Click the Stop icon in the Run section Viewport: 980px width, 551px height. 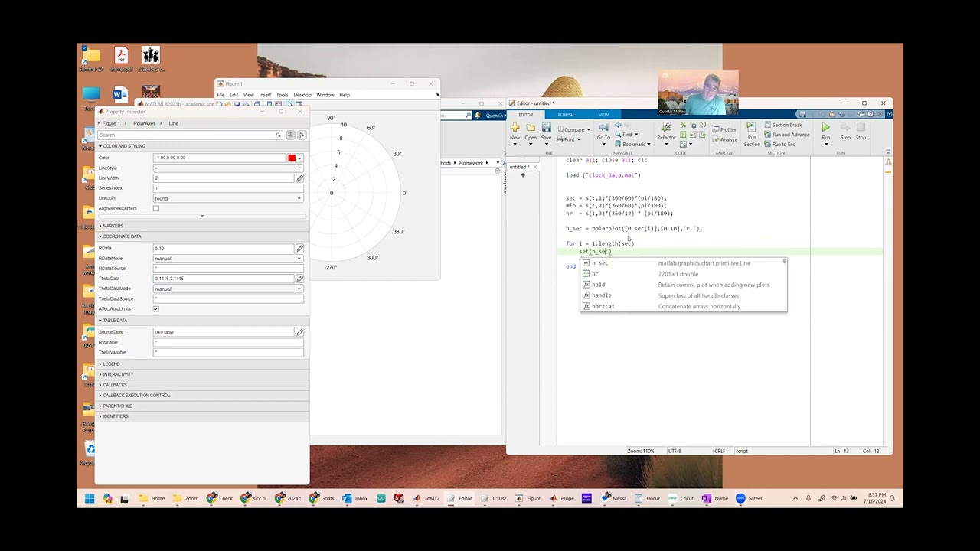tap(861, 128)
